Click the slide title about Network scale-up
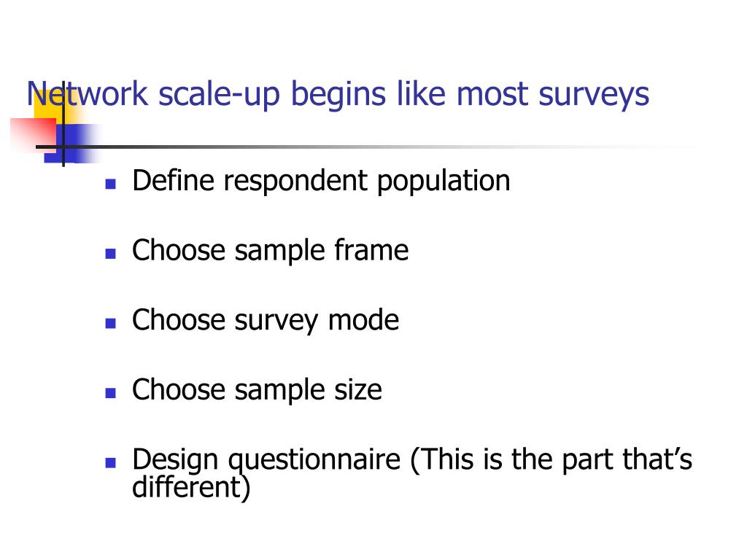The width and height of the screenshot is (747, 560). (x=338, y=94)
